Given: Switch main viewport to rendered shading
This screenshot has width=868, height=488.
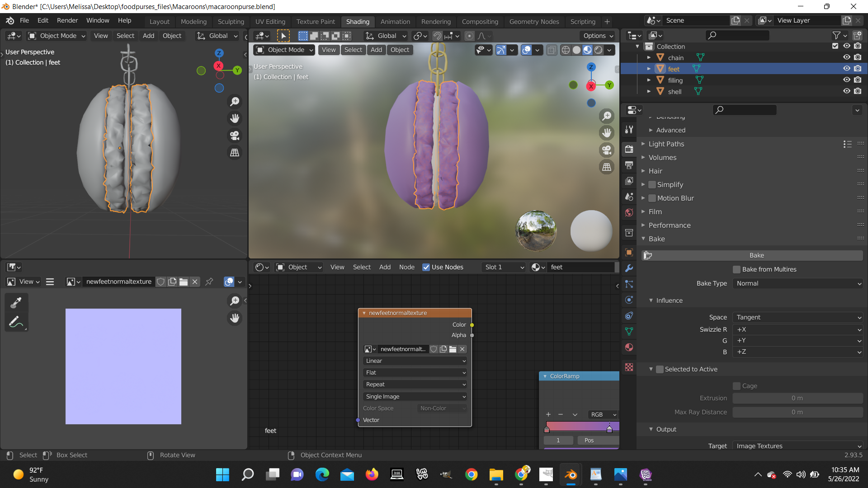Looking at the screenshot, I should 599,50.
